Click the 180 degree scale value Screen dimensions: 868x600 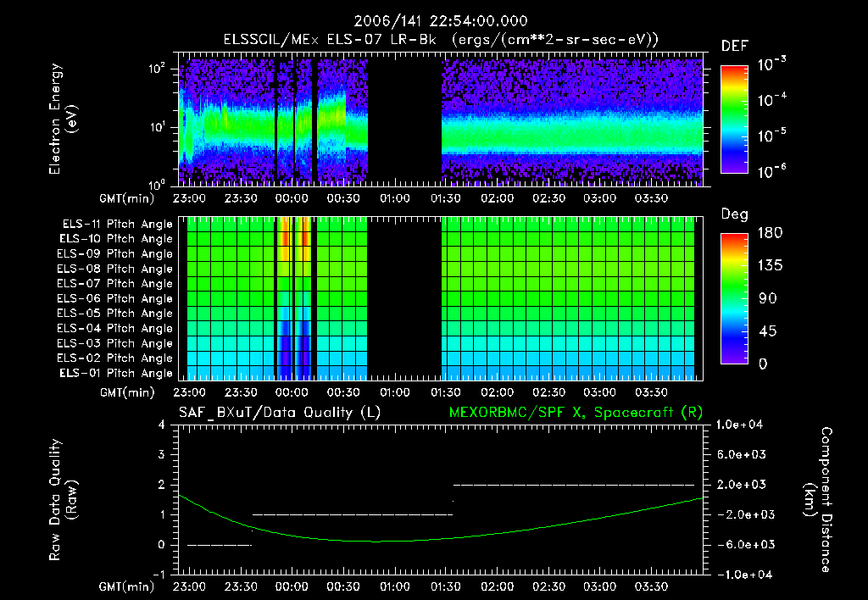pos(770,233)
